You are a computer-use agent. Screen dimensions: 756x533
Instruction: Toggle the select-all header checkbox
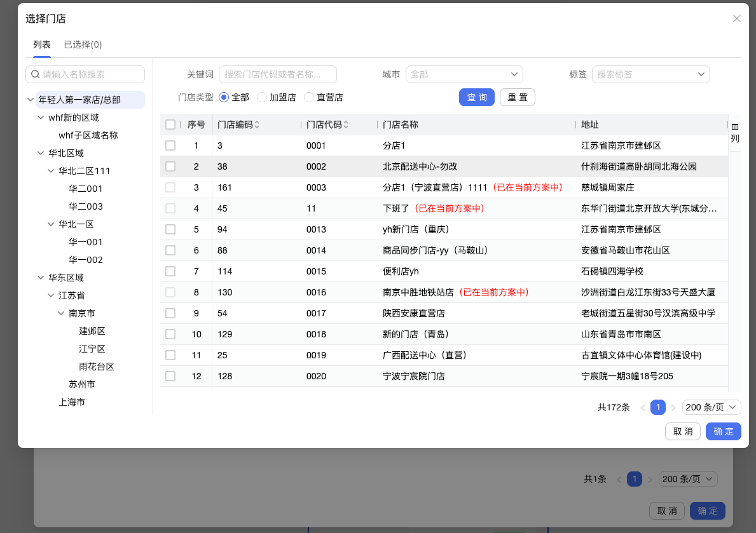[170, 125]
